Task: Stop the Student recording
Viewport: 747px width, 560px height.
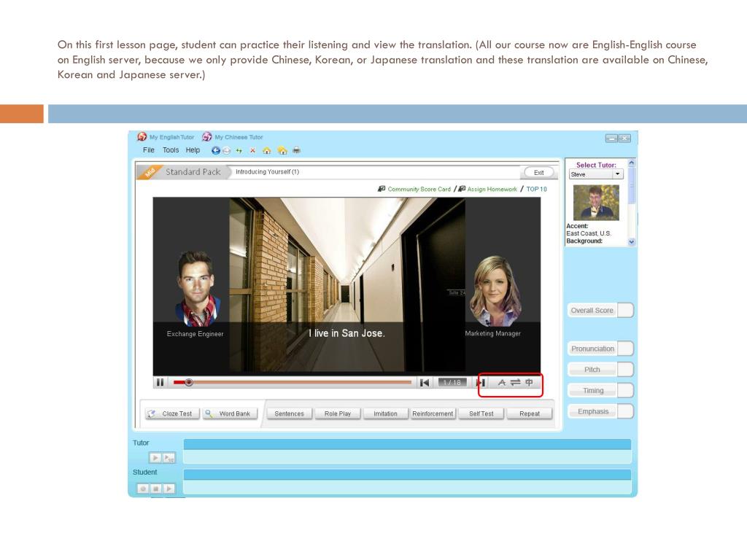Action: tap(156, 489)
